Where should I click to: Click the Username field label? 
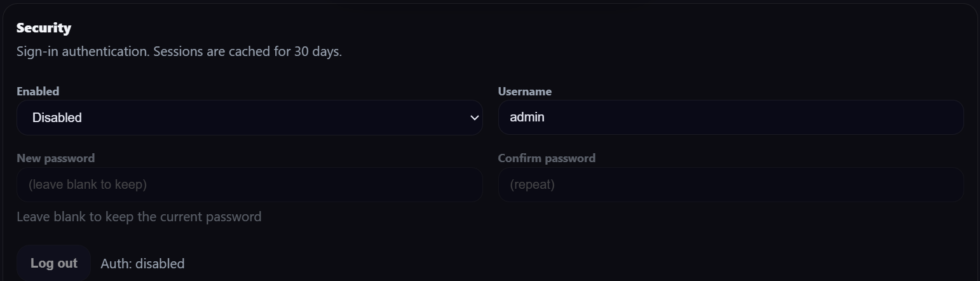coord(525,92)
